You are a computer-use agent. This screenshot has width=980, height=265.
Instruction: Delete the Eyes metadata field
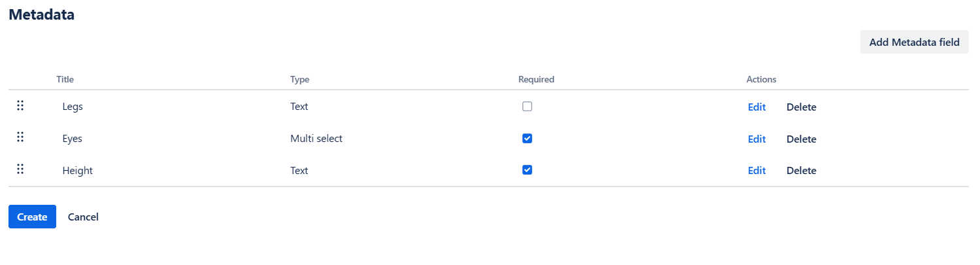pos(801,139)
